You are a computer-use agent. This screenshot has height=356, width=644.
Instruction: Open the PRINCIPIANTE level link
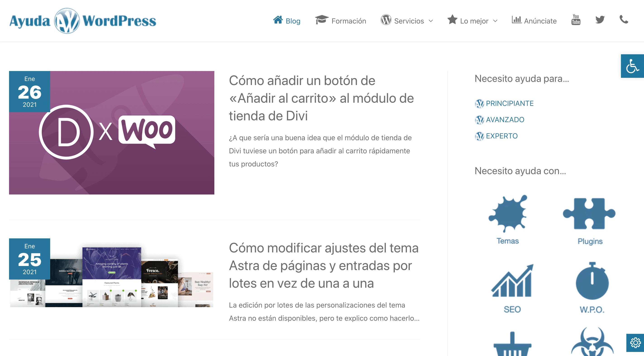pos(509,103)
